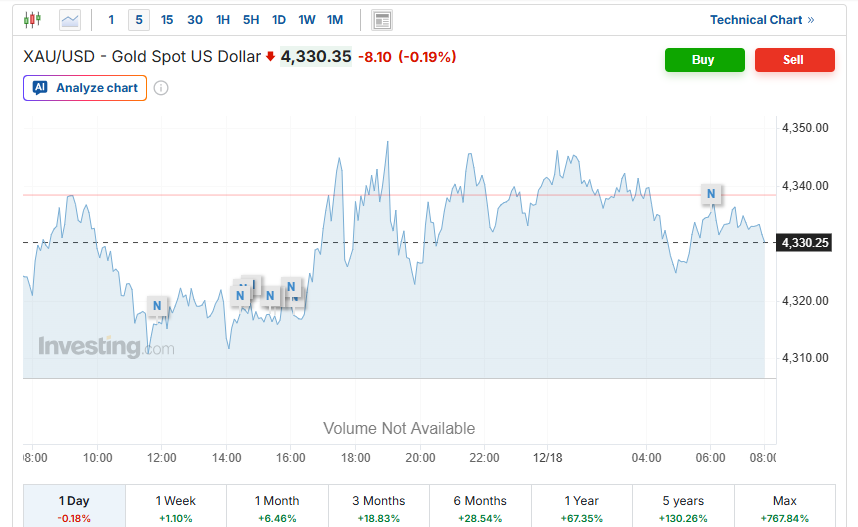Viewport: 858px width, 527px height.
Task: Click the AI icon on Analyze chart
Action: click(40, 88)
